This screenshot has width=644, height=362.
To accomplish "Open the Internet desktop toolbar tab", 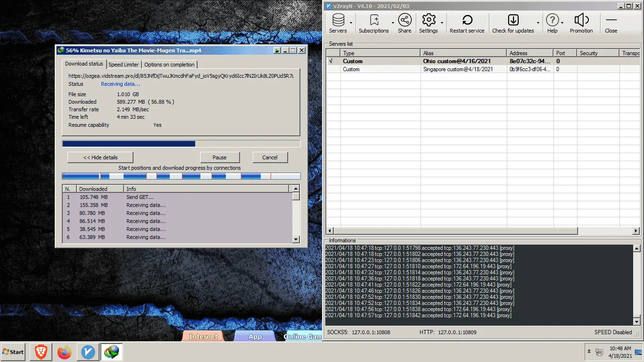I will tap(204, 336).
